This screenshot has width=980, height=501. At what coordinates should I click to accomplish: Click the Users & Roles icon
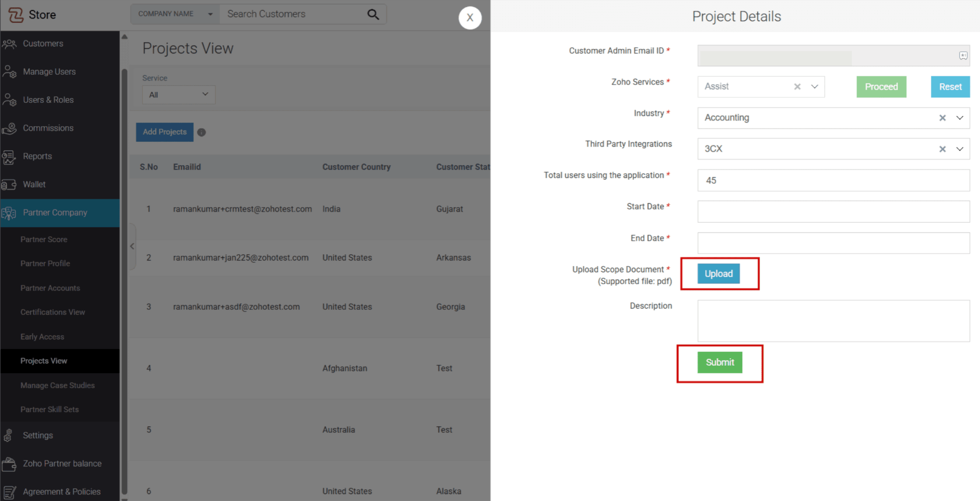(x=9, y=100)
